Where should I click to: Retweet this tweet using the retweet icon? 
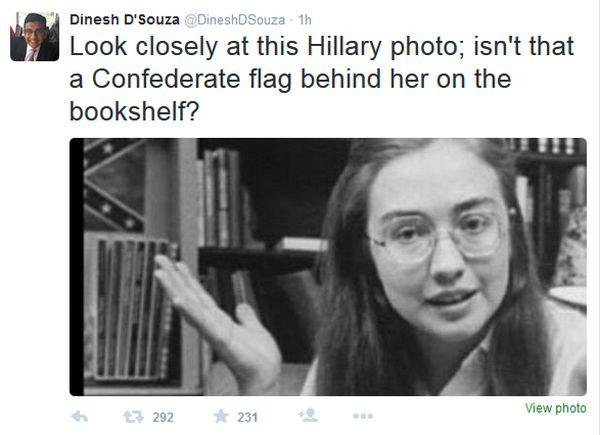[x=133, y=416]
